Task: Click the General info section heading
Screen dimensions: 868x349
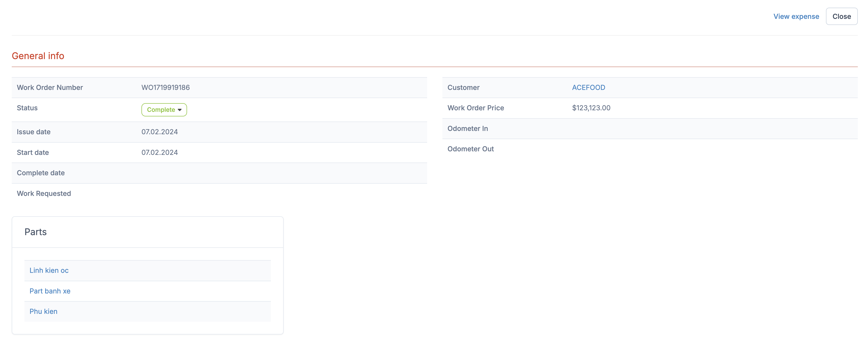Action: 38,56
